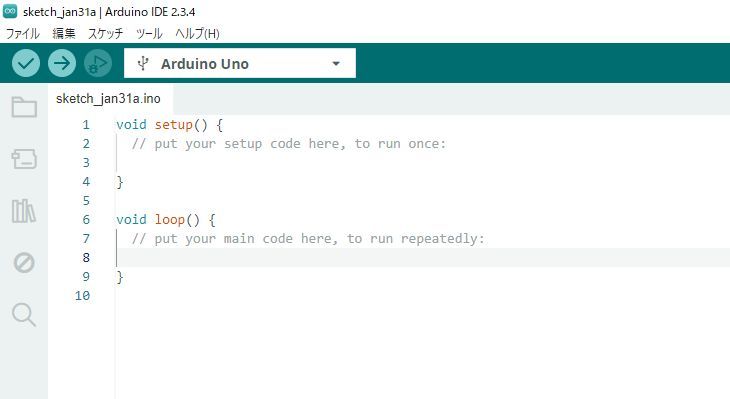Screen dimensions: 730x399
Task: Open the Library Manager books icon
Action: [24, 211]
